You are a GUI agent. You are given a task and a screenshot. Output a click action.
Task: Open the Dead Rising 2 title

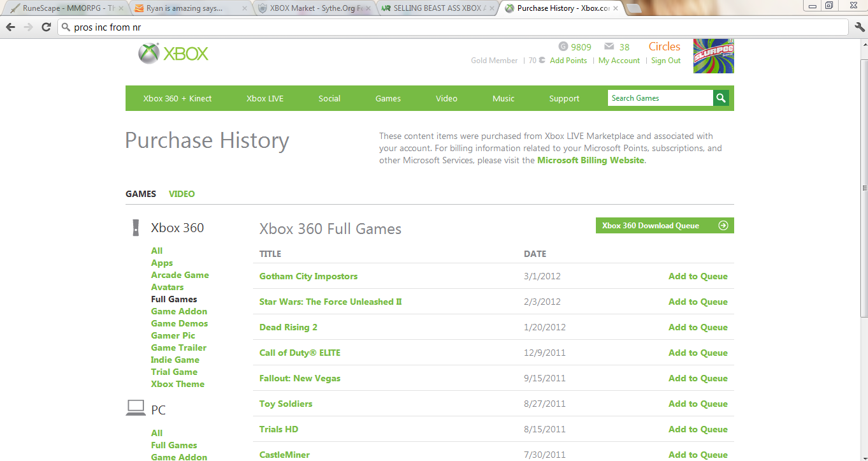[x=288, y=327]
